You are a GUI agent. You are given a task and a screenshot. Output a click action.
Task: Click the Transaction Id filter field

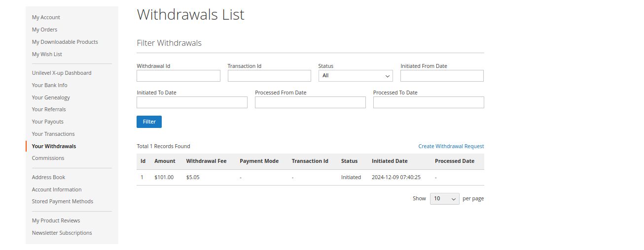pyautogui.click(x=269, y=76)
